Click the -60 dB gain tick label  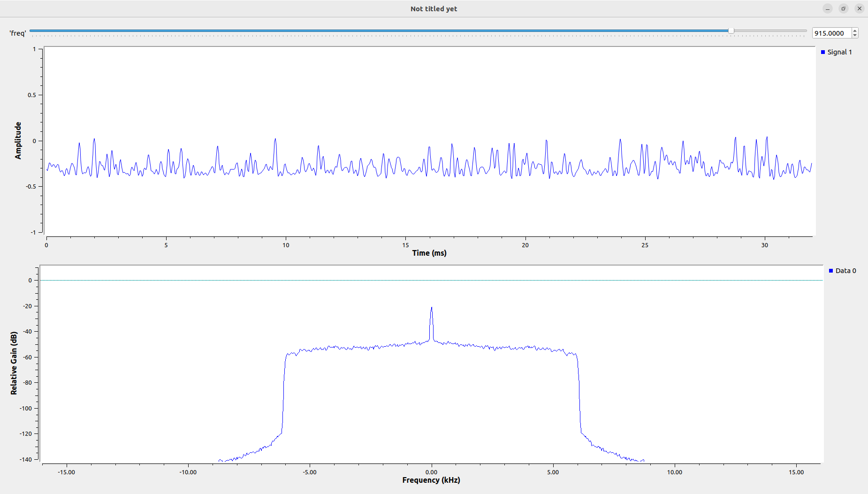click(x=28, y=357)
